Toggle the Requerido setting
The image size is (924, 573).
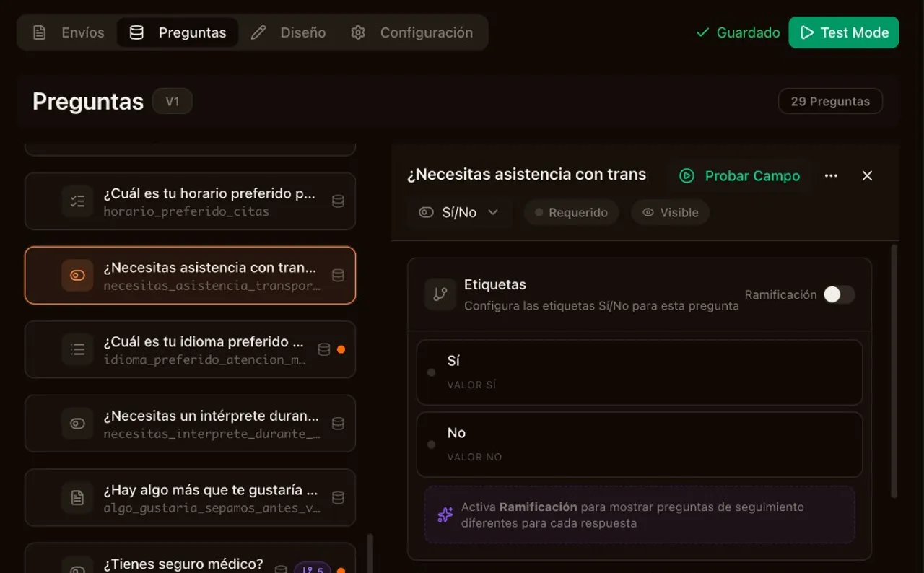(x=571, y=212)
